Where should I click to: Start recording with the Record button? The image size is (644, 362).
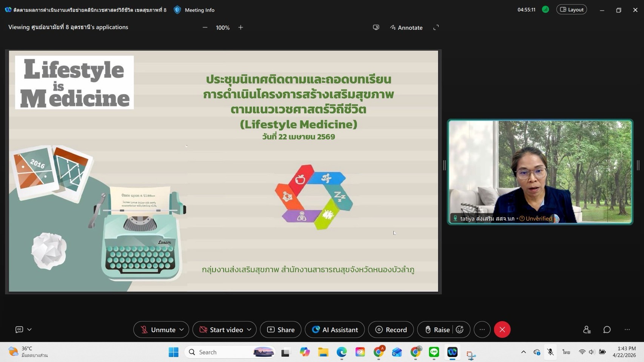391,330
